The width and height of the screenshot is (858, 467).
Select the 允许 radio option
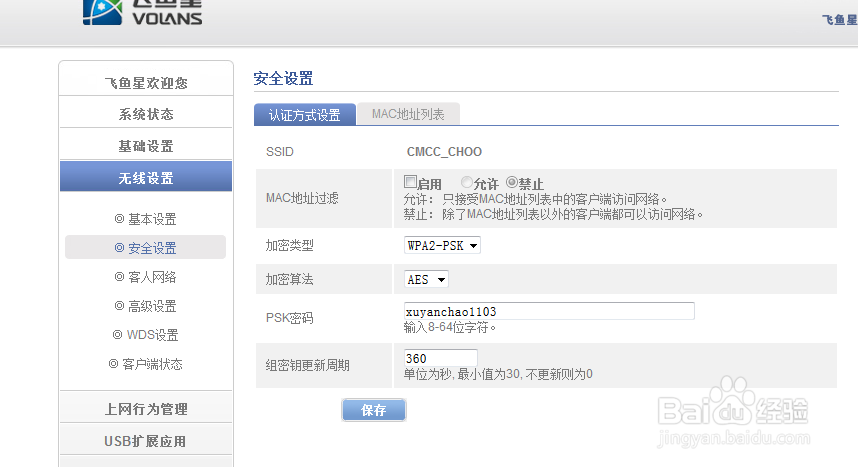coord(467,182)
